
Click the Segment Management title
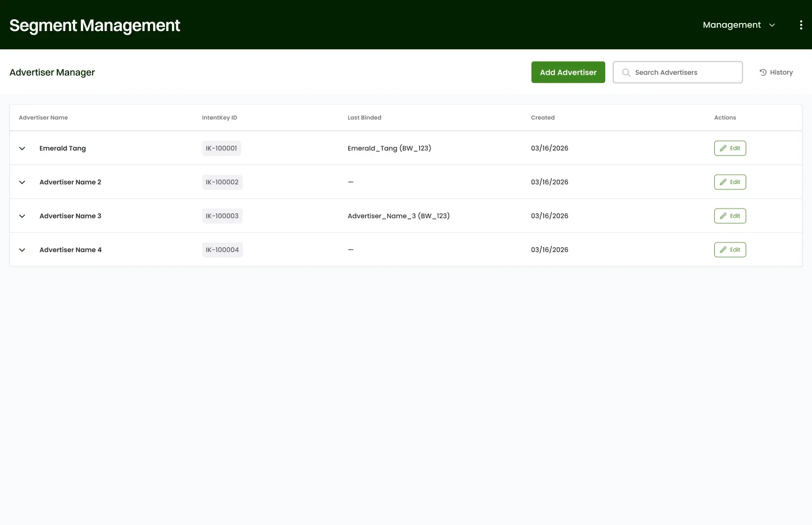coord(94,25)
